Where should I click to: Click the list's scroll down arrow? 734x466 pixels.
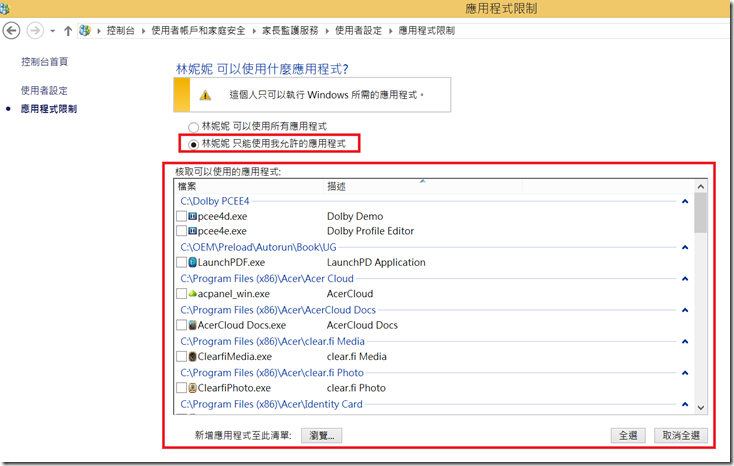click(700, 407)
